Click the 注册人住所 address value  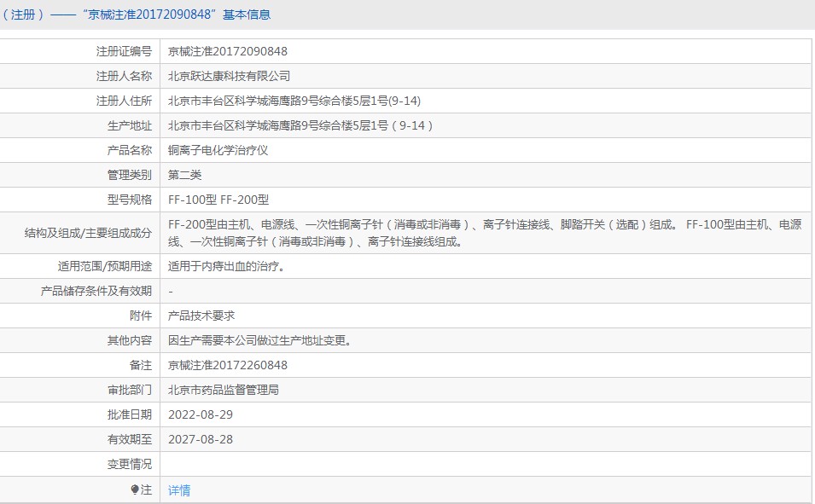click(x=294, y=101)
